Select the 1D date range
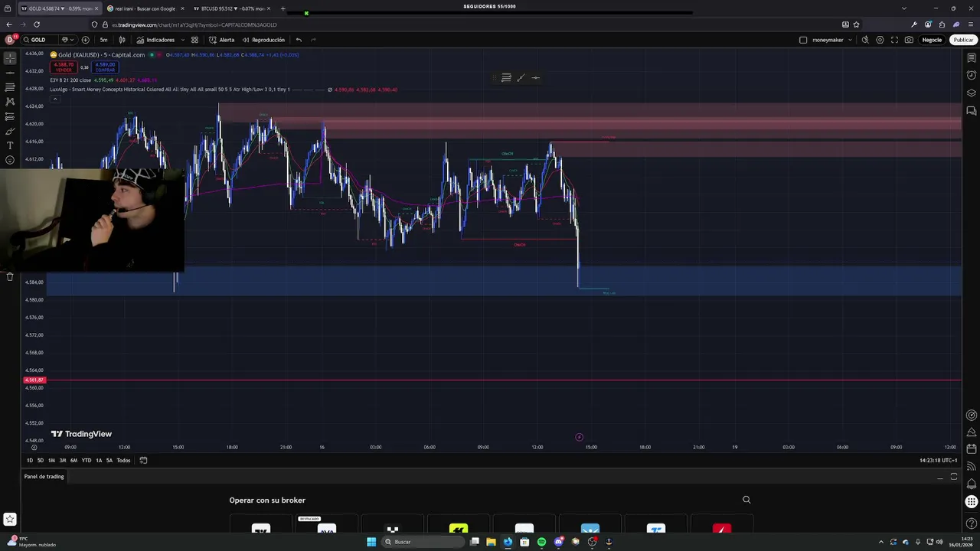This screenshot has width=980, height=551. 30,460
